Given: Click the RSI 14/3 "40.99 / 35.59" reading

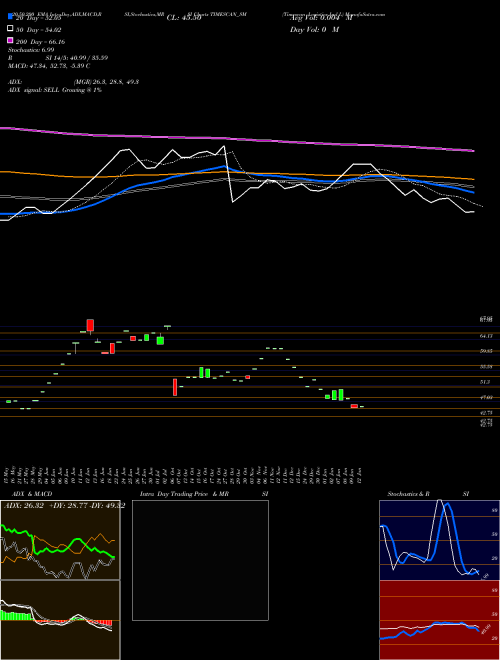Looking at the screenshot, I should click(x=88, y=58).
